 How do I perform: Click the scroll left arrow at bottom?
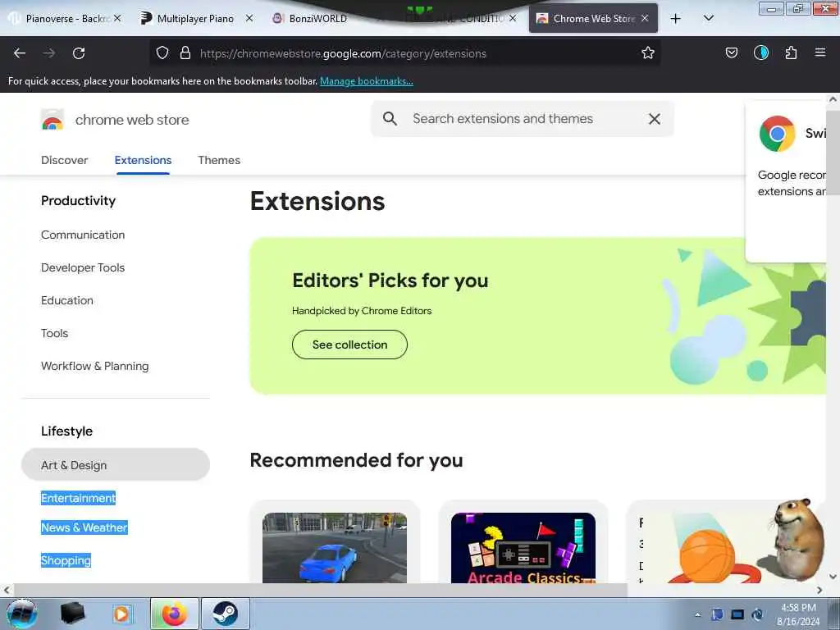pos(7,590)
